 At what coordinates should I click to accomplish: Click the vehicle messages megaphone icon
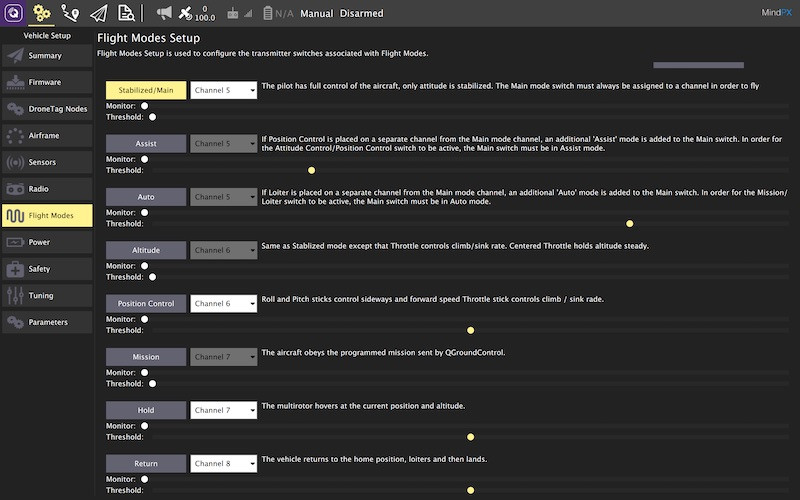[x=164, y=13]
